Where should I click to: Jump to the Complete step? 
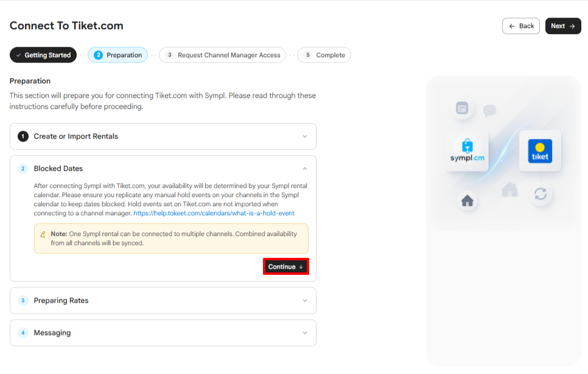(x=324, y=55)
